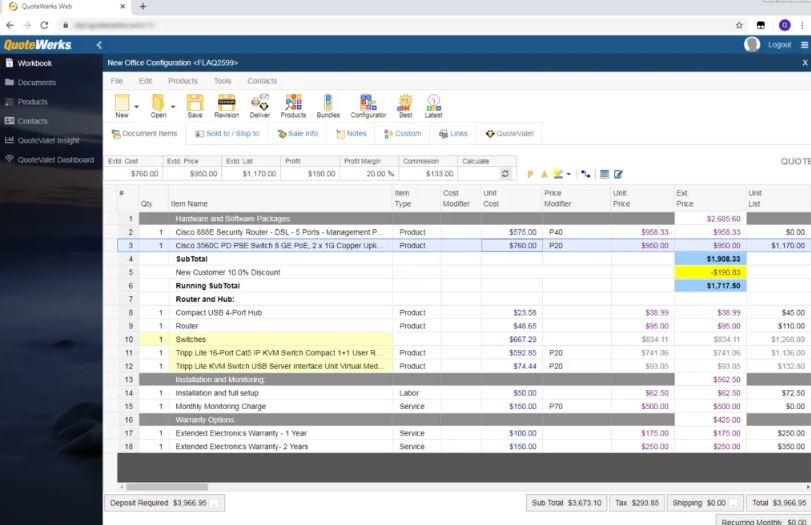Switch to the Sale Info tab

(x=298, y=133)
